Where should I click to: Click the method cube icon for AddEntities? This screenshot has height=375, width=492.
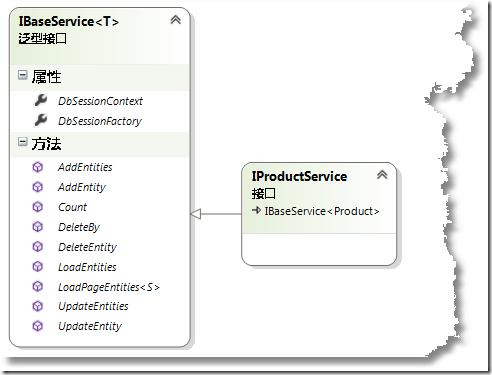[x=38, y=167]
